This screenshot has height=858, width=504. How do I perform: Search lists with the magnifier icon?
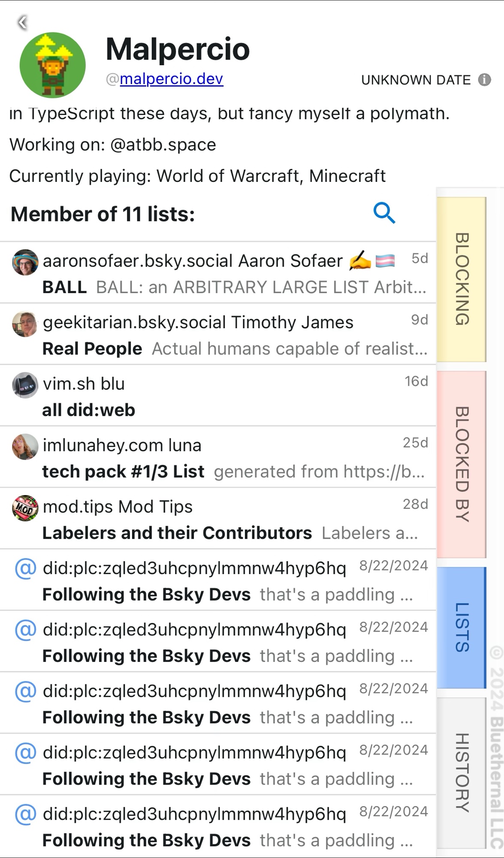384,213
